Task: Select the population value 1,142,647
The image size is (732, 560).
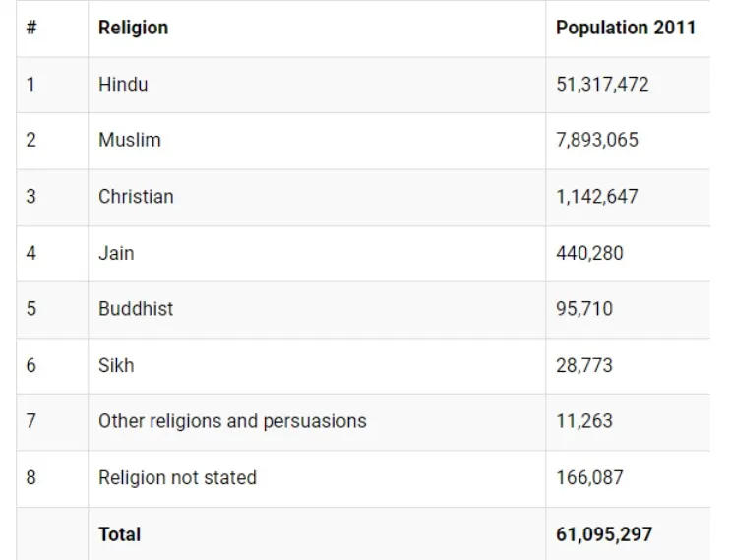Action: pyautogui.click(x=597, y=196)
